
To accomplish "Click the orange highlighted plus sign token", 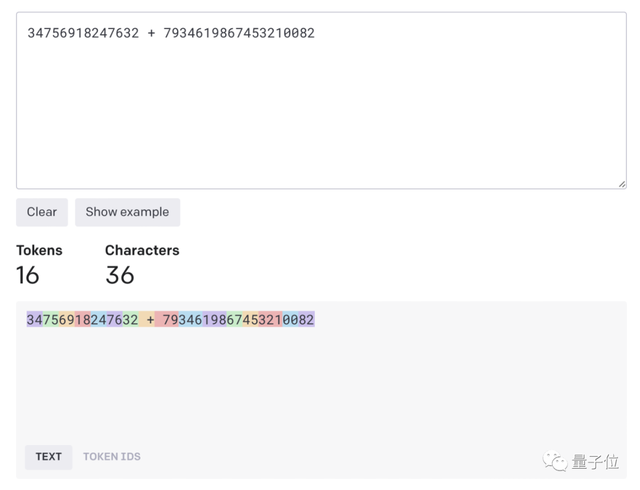I will click(x=151, y=320).
